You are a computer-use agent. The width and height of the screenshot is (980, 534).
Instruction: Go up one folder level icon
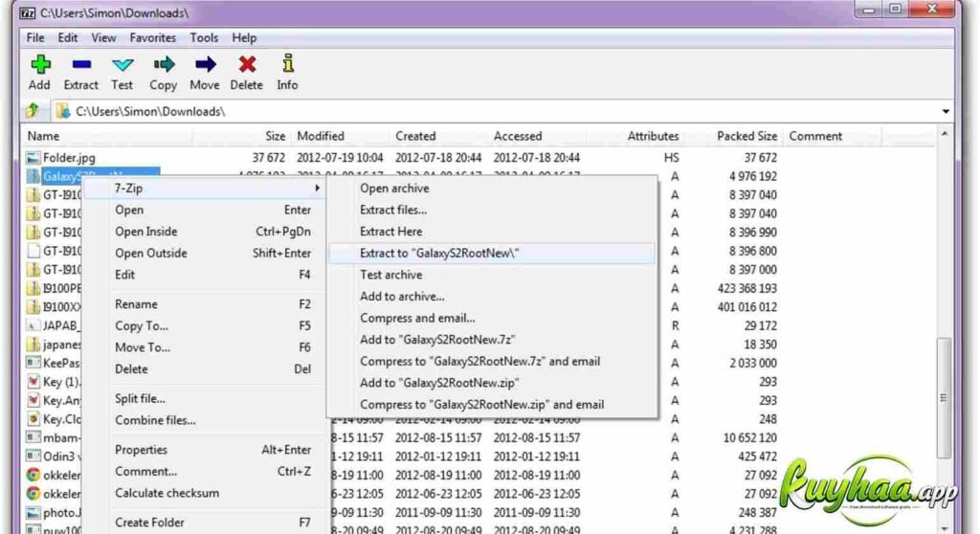(x=33, y=111)
